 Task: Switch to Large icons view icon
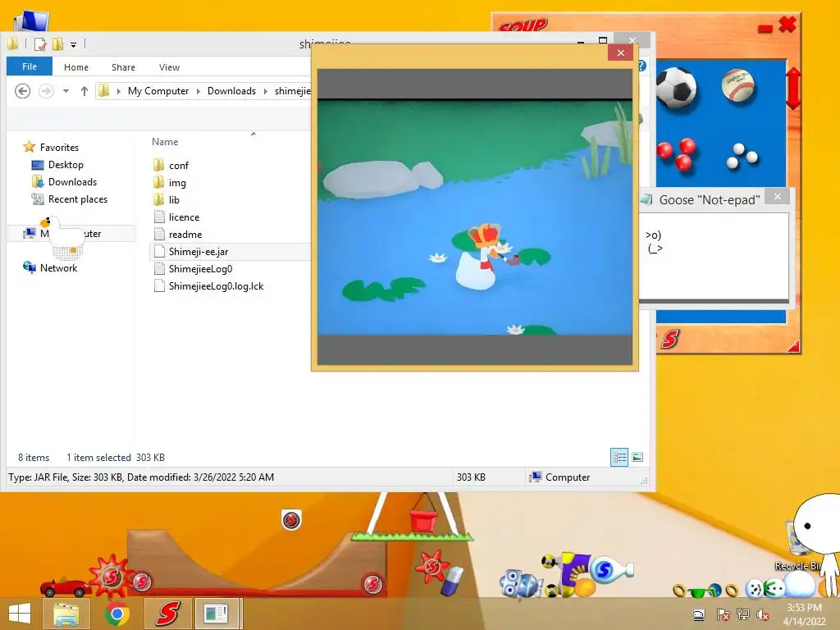(637, 457)
